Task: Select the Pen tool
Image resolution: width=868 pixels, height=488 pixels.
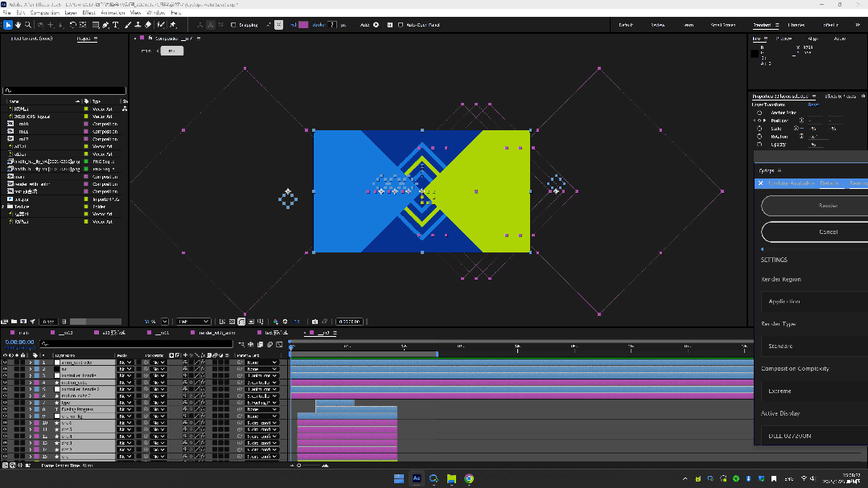Action: [105, 25]
